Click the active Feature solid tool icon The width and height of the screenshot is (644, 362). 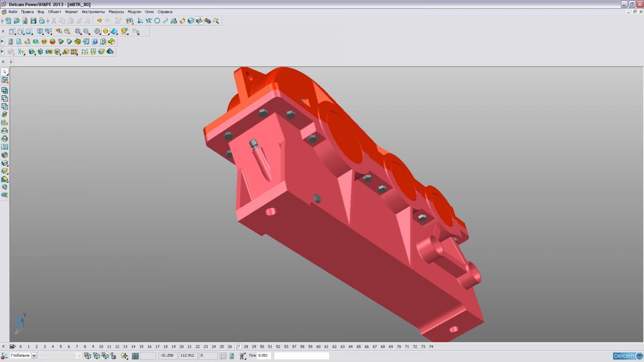pyautogui.click(x=199, y=20)
